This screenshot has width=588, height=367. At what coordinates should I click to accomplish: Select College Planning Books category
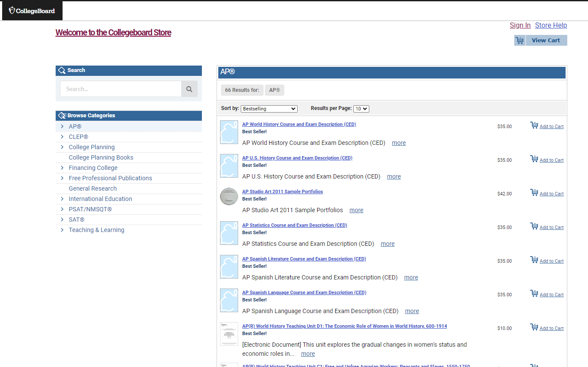[101, 157]
